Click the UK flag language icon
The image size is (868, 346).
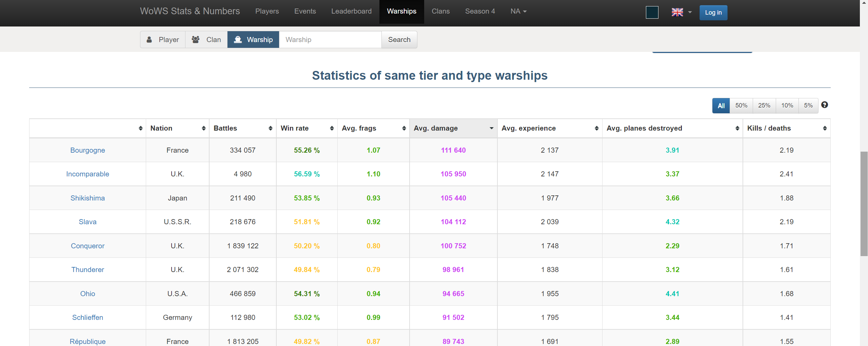[677, 12]
